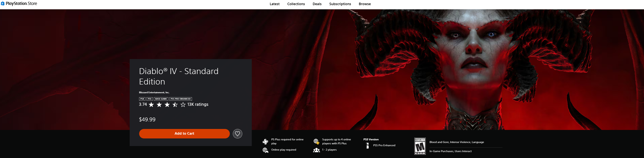Click the half-filled fourth rating star

[175, 105]
